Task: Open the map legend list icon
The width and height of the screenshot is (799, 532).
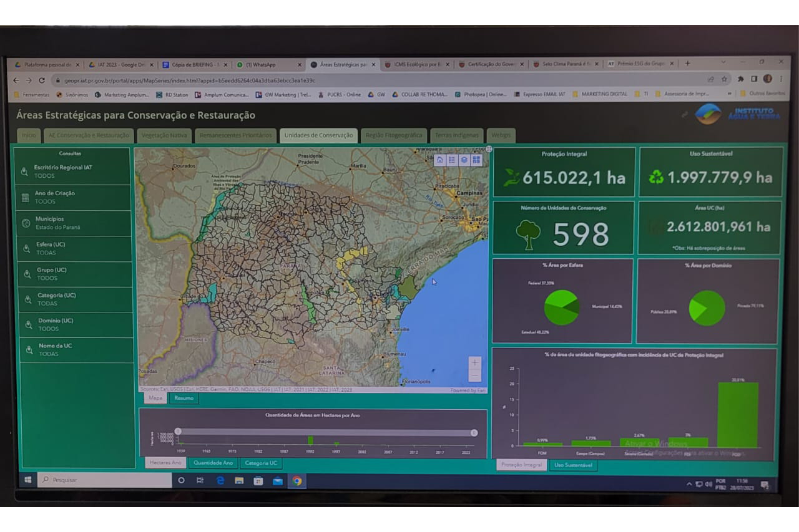Action: [451, 160]
